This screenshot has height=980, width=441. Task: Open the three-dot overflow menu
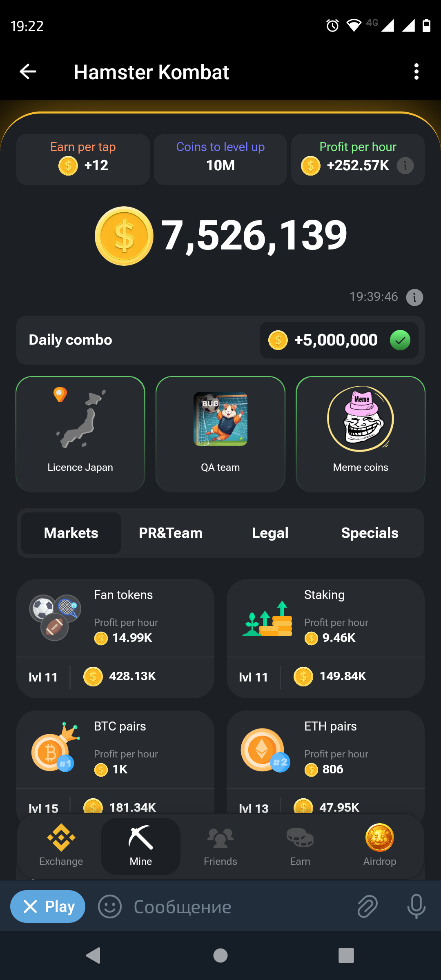click(416, 72)
